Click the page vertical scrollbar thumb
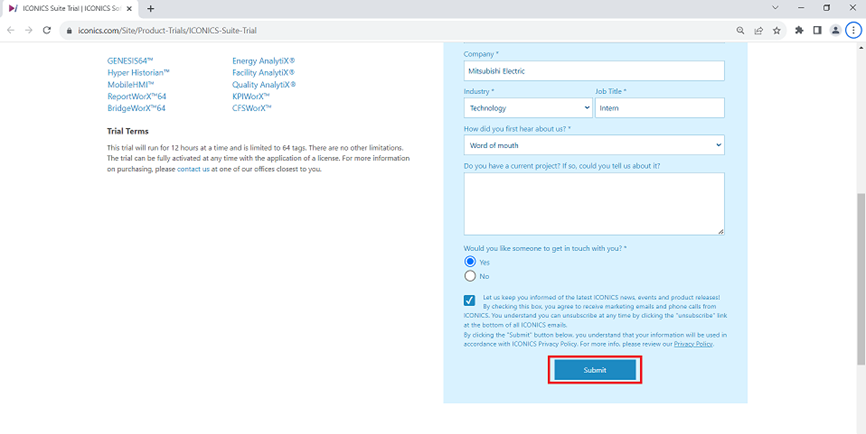 pyautogui.click(x=861, y=279)
